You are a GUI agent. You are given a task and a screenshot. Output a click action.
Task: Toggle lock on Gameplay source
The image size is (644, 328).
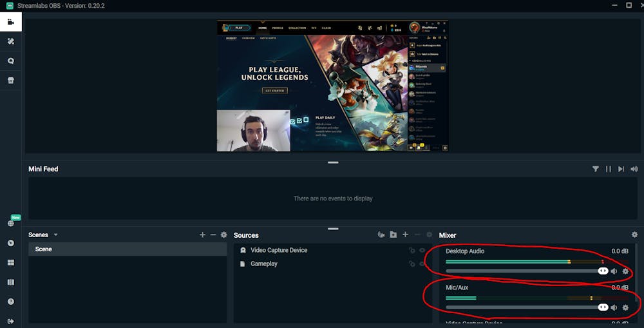click(x=412, y=264)
